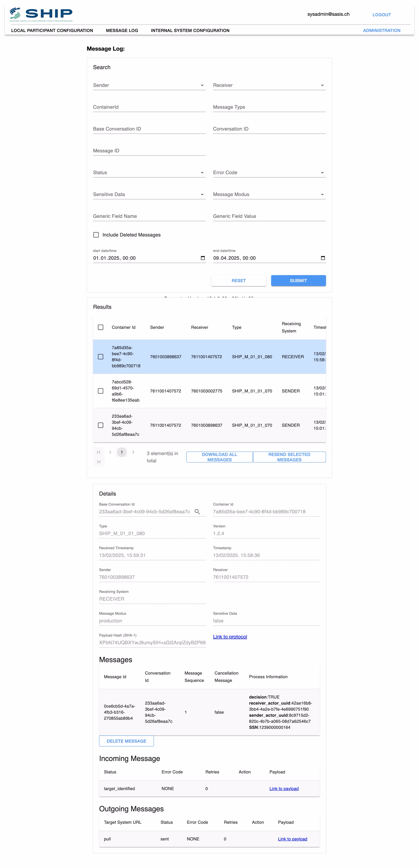Click the Logout link
Image resolution: width=419 pixels, height=868 pixels.
coord(382,15)
